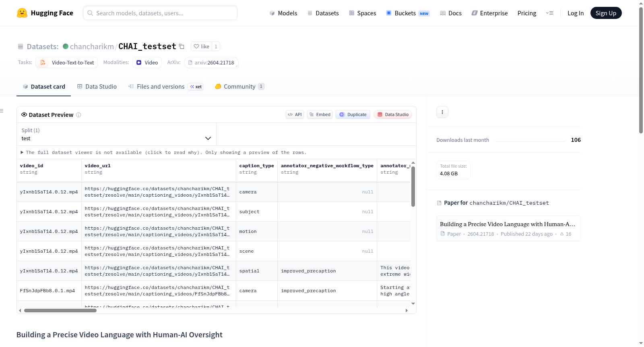Viewport: 644px width, 347px height.
Task: Copy dataset name with the copy icon
Action: pyautogui.click(x=182, y=46)
